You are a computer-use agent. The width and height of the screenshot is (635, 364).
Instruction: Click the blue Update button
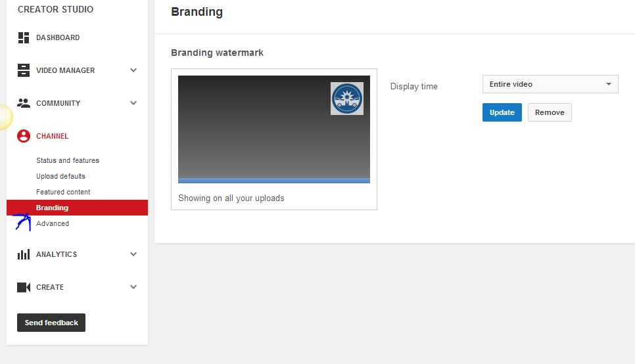[502, 112]
